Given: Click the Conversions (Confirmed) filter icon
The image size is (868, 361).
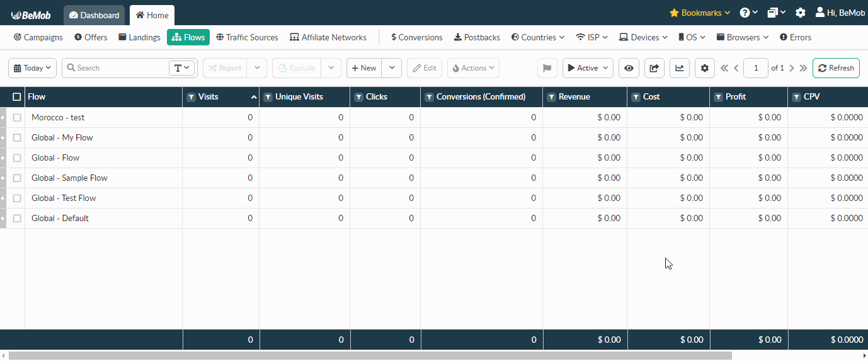Looking at the screenshot, I should click(x=429, y=97).
